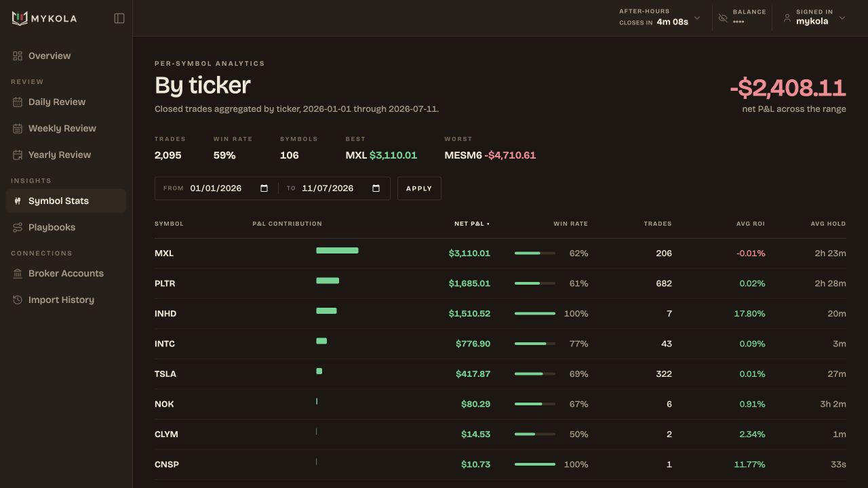Click the Playbooks icon
Screen dimensions: 868x488
point(18,227)
